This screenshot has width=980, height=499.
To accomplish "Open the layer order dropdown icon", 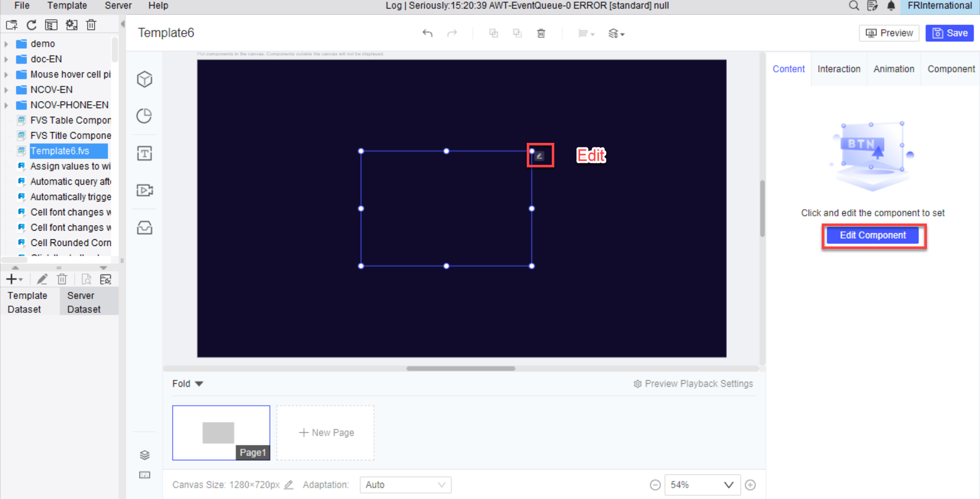I will (616, 33).
